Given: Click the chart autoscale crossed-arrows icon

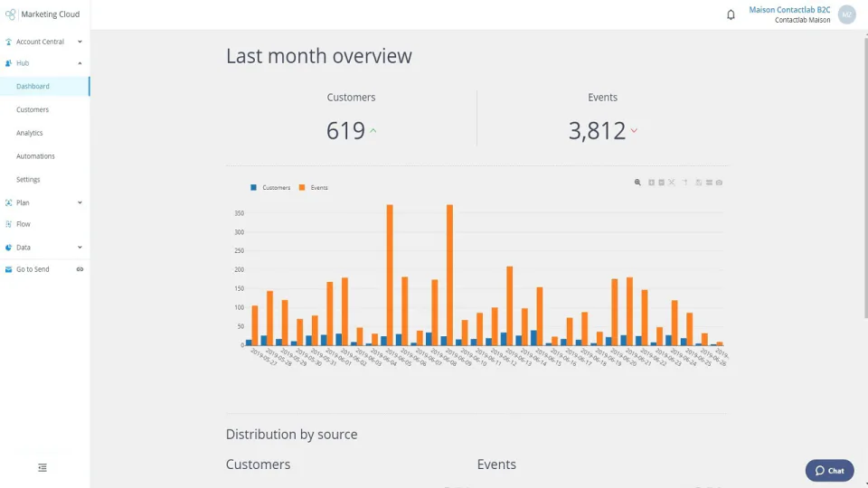Looking at the screenshot, I should click(x=672, y=183).
